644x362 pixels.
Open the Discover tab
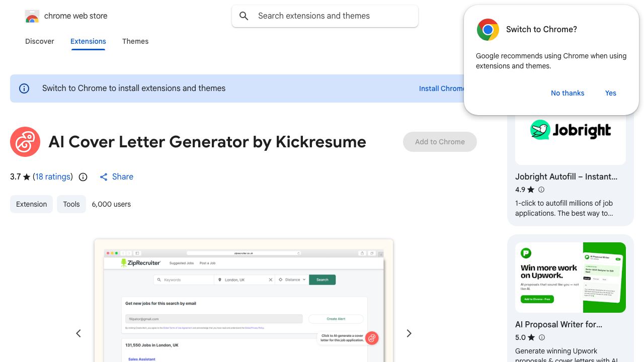coord(40,41)
